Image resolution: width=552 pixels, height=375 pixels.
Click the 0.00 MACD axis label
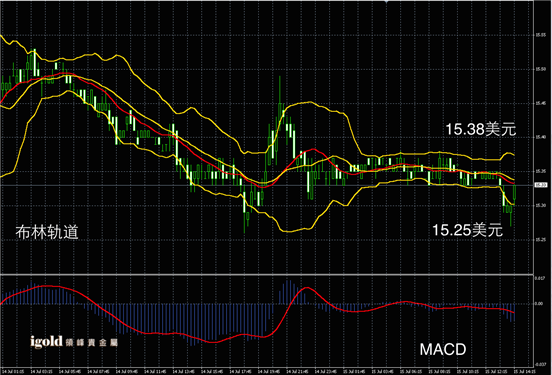[539, 304]
